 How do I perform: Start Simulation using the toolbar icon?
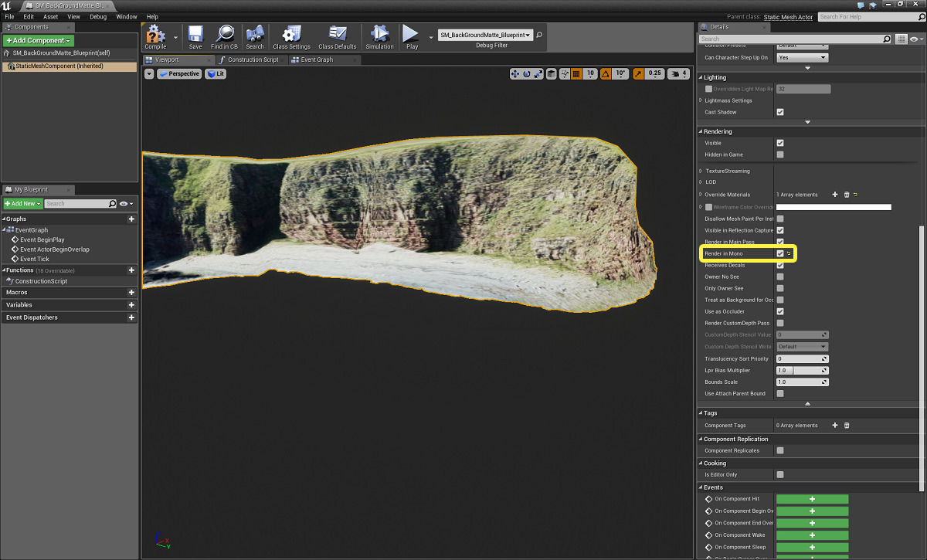[x=379, y=36]
